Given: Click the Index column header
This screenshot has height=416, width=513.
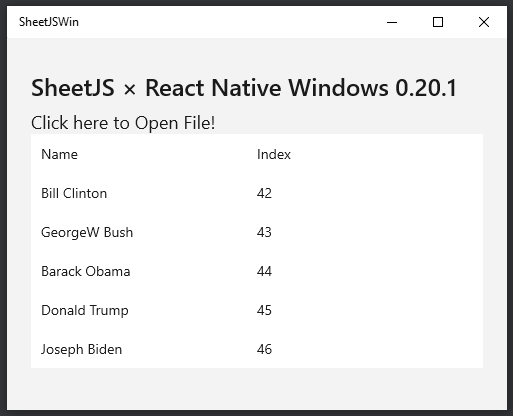Looking at the screenshot, I should click(274, 154).
